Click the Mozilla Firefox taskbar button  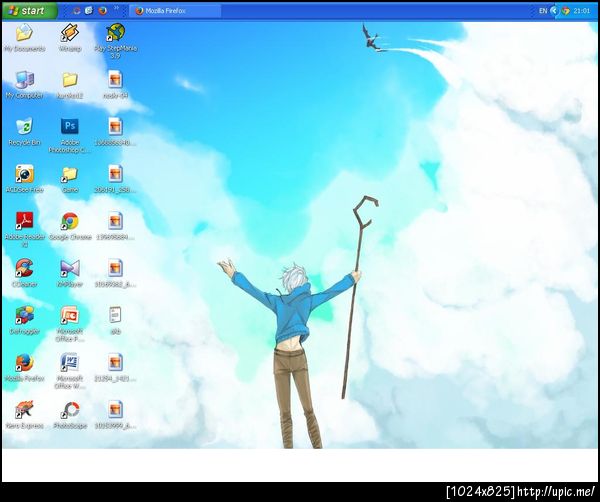pos(175,11)
